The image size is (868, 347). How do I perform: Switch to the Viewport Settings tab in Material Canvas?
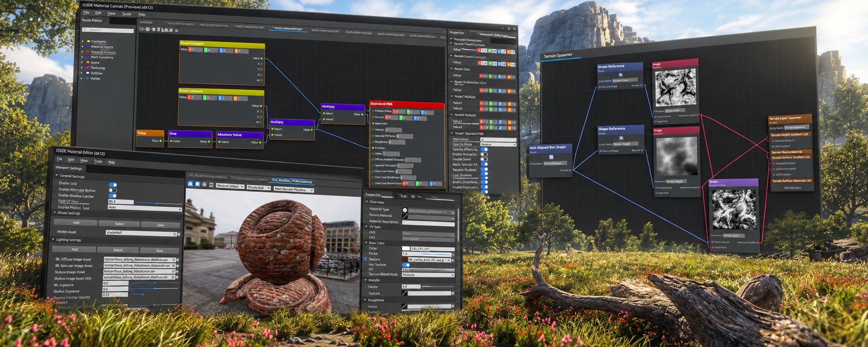click(494, 35)
